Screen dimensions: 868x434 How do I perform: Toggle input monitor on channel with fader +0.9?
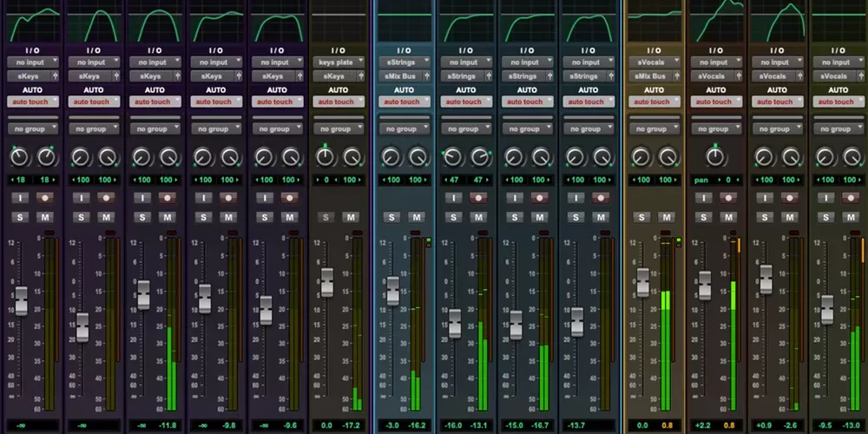pos(765,198)
